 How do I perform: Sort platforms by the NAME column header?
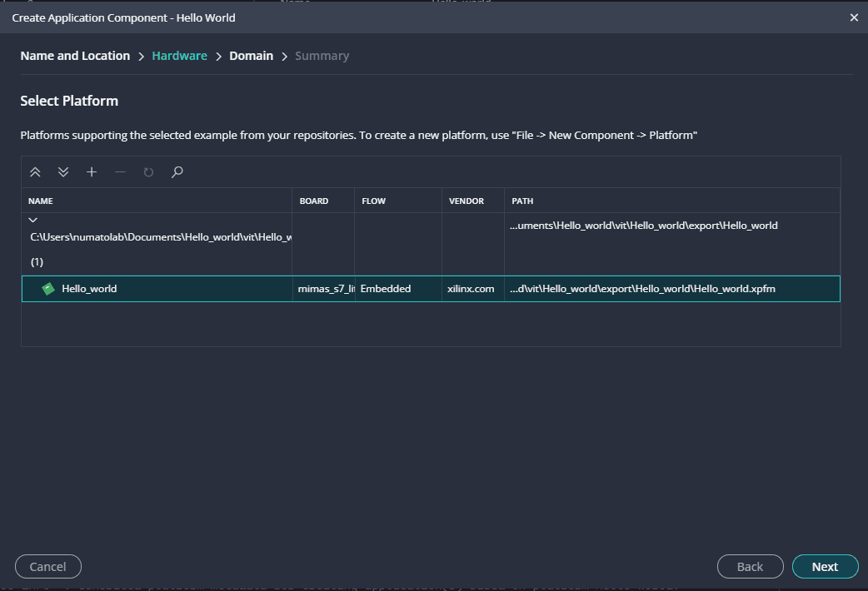(x=41, y=201)
